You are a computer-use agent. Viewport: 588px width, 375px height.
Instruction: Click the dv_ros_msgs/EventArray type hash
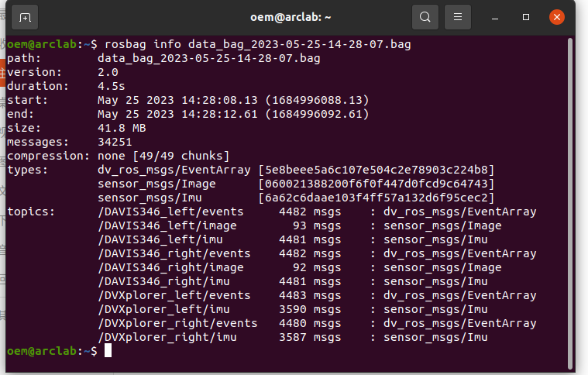(377, 170)
